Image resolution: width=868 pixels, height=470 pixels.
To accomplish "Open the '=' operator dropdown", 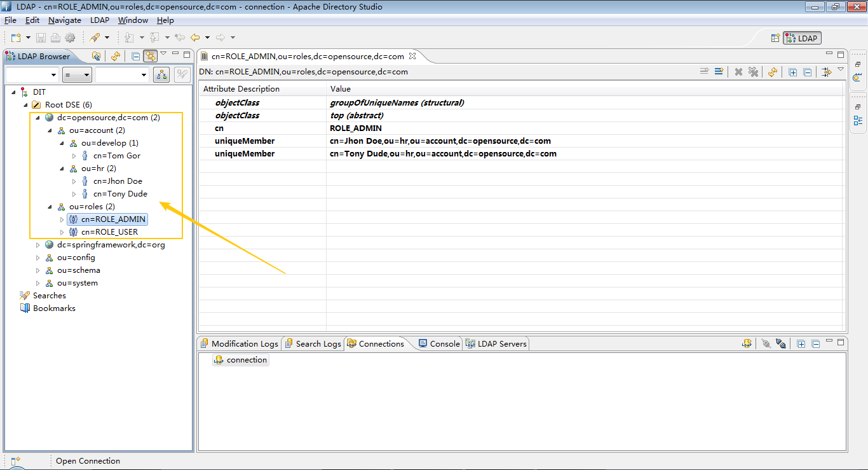I will [x=78, y=75].
